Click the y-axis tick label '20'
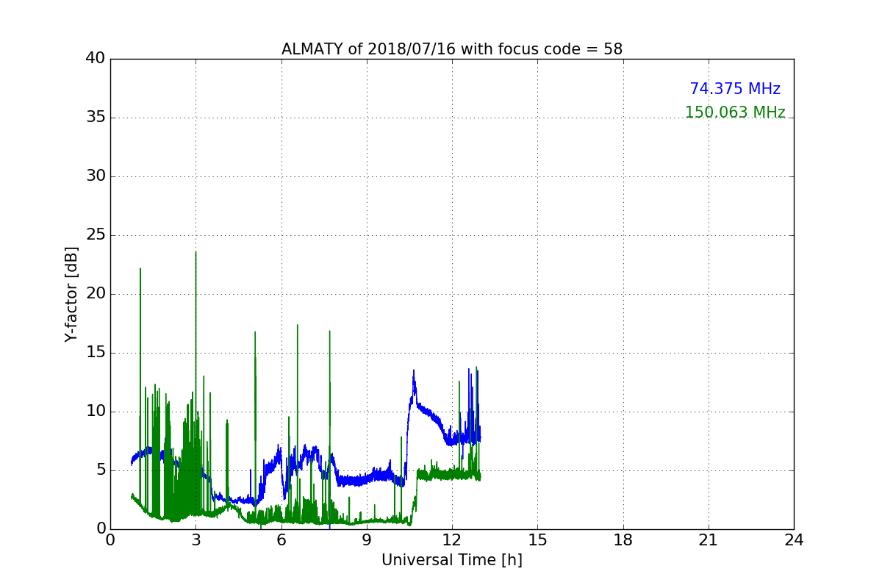882x588 pixels. (95, 294)
